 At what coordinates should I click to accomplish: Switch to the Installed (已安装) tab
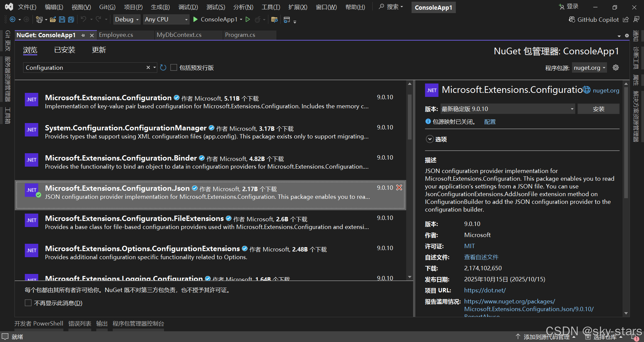tap(64, 50)
